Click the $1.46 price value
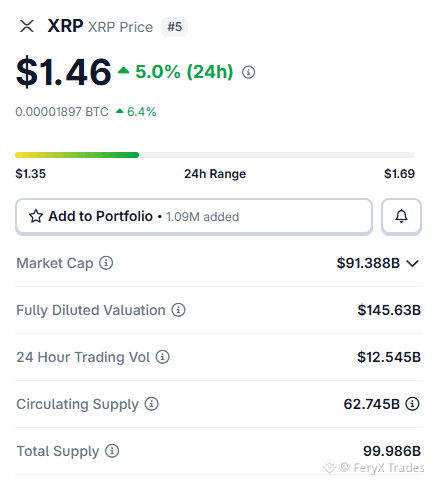Image resolution: width=432 pixels, height=483 pixels. pos(63,72)
